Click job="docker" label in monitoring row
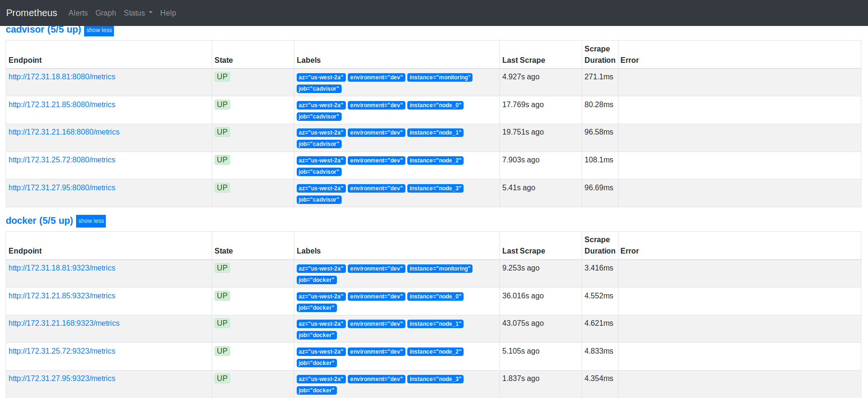 point(317,280)
